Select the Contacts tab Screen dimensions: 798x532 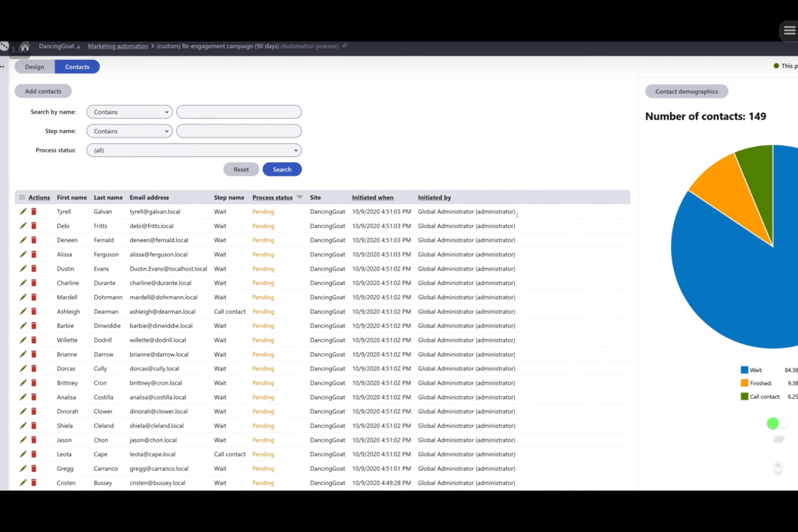point(77,66)
